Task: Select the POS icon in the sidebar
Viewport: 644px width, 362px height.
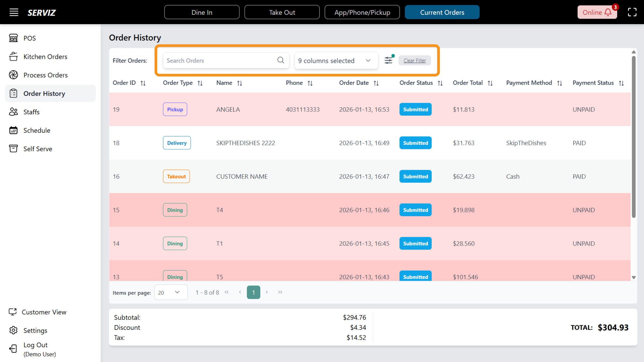Action: [x=13, y=38]
